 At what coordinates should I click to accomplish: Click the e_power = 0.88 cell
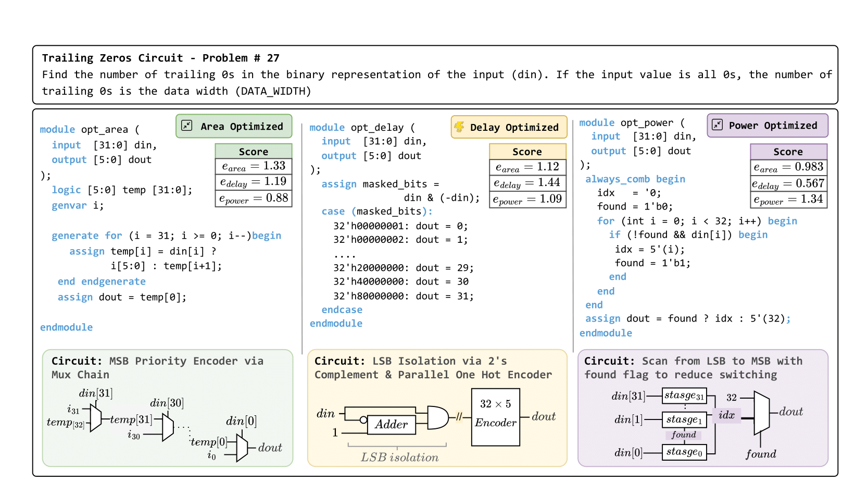(x=254, y=199)
